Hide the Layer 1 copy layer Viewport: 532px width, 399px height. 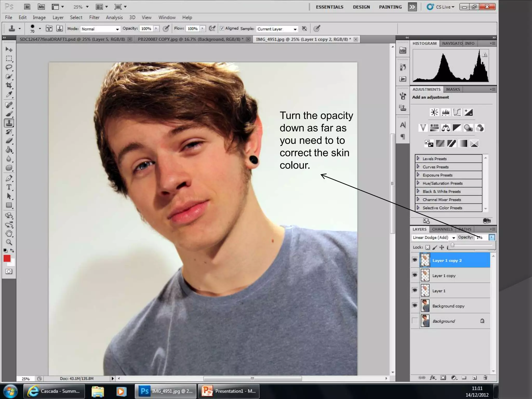coord(415,275)
